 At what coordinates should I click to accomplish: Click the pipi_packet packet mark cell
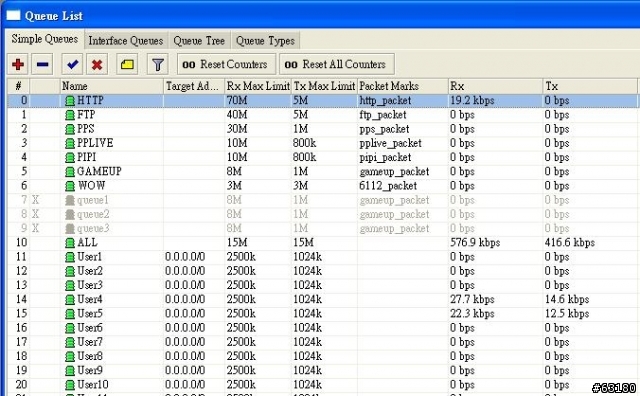click(x=385, y=158)
